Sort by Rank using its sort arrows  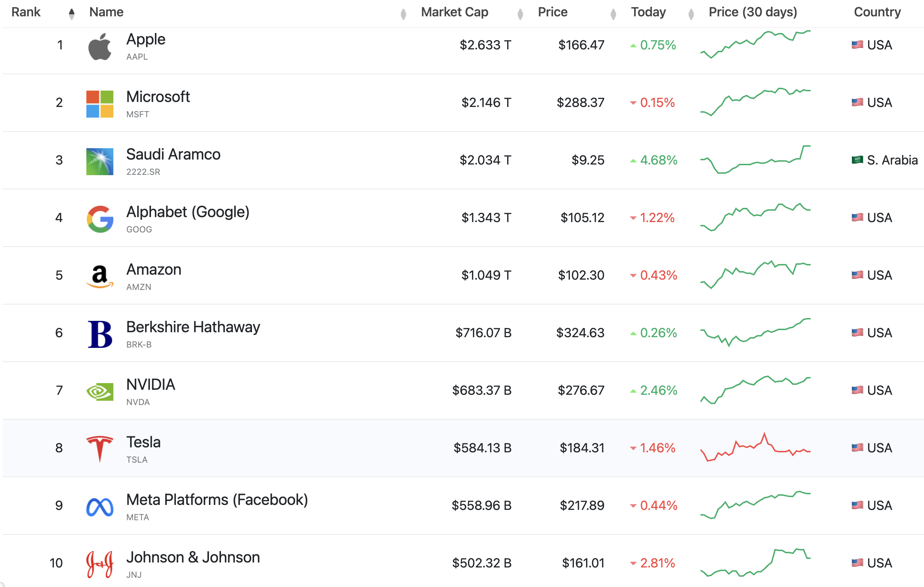coord(72,14)
